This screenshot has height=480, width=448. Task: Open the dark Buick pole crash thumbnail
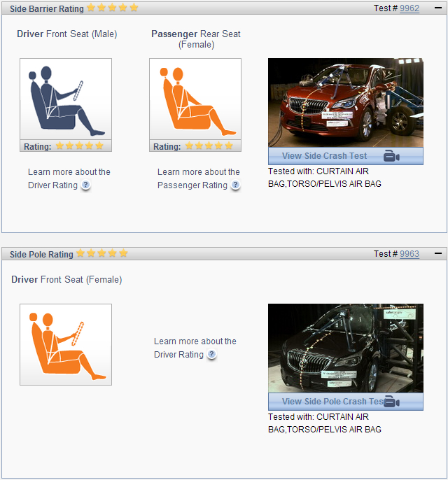(x=345, y=348)
